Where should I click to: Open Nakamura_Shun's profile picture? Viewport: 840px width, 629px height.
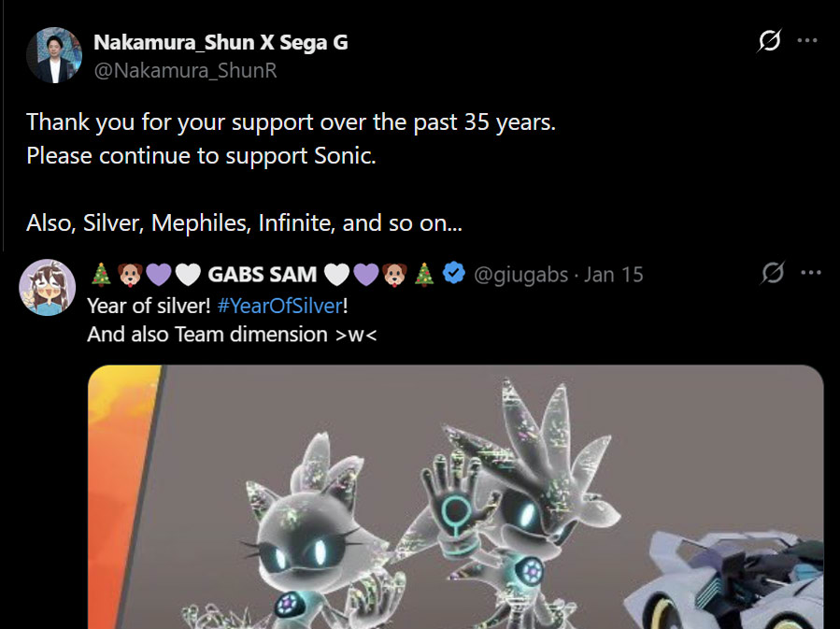pos(54,55)
